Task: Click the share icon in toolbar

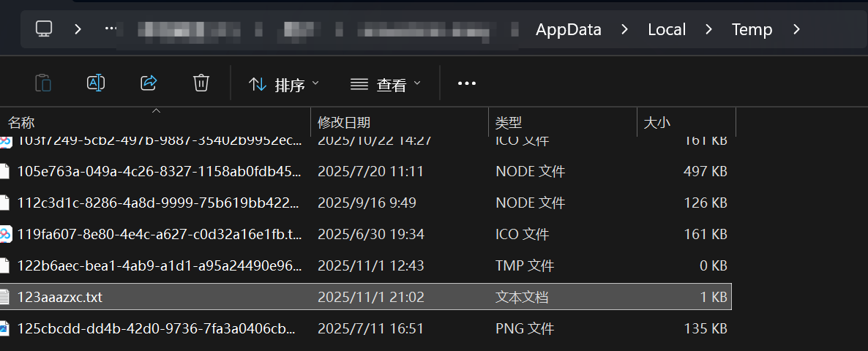Action: pyautogui.click(x=149, y=83)
